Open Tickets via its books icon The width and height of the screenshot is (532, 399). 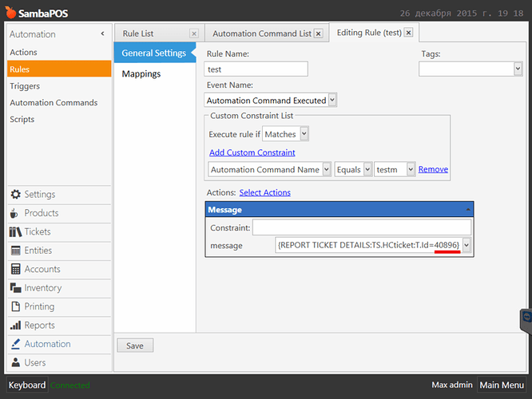pyautogui.click(x=15, y=232)
